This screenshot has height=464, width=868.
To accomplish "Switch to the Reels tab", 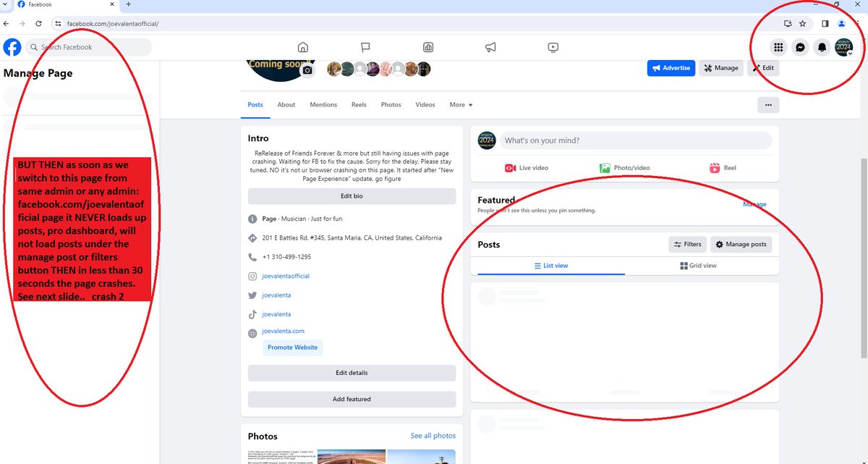I will pos(359,105).
